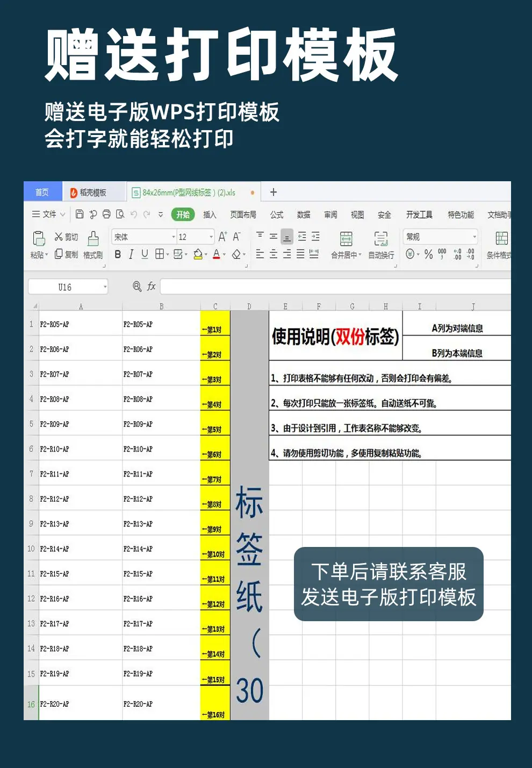Click the print icon in quick toolbar

(x=106, y=214)
